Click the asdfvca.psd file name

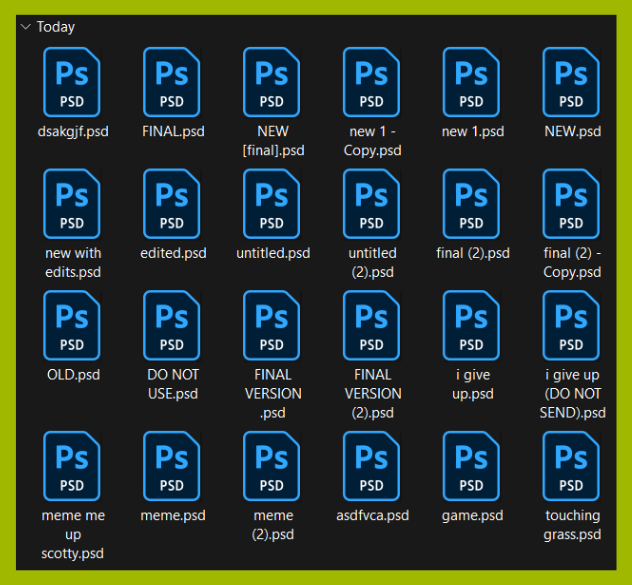pos(372,516)
